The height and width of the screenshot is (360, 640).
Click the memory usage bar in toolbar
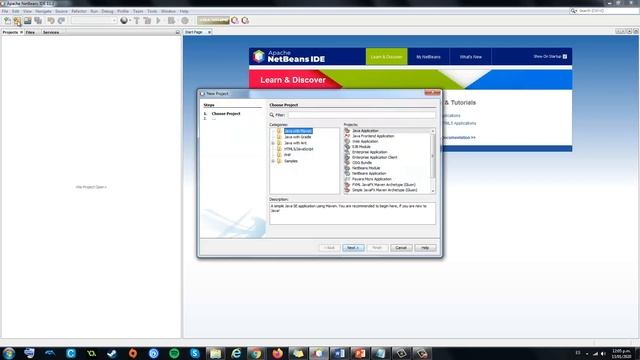pos(213,20)
